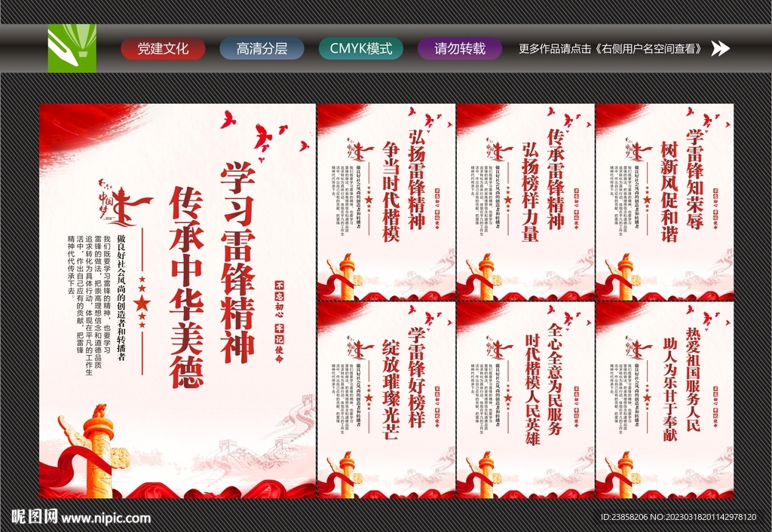Screen dimensions: 772x532
Task: Open the 热爱祖国服务人民 poster thumbnail
Action: coord(665,400)
